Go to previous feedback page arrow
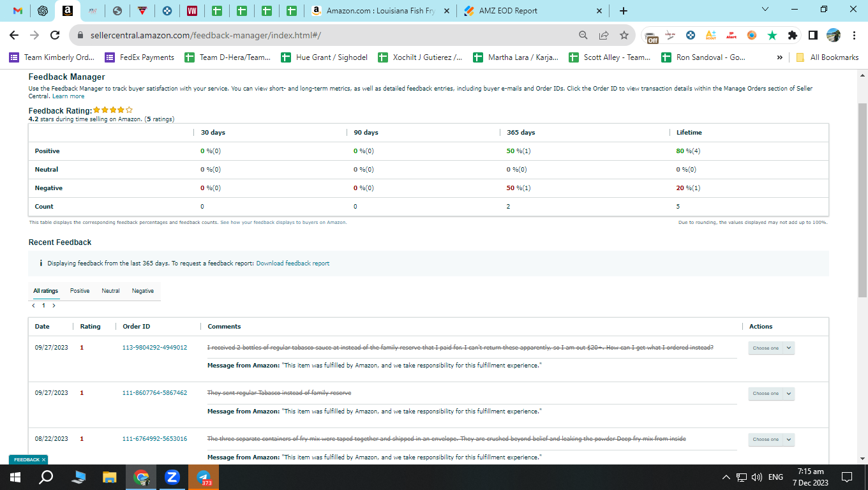The image size is (868, 490). 34,306
